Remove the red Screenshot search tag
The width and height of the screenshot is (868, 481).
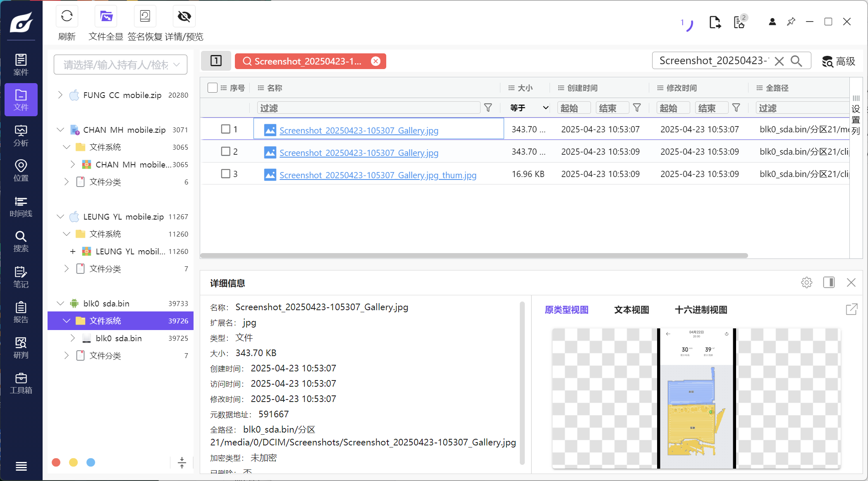[375, 61]
